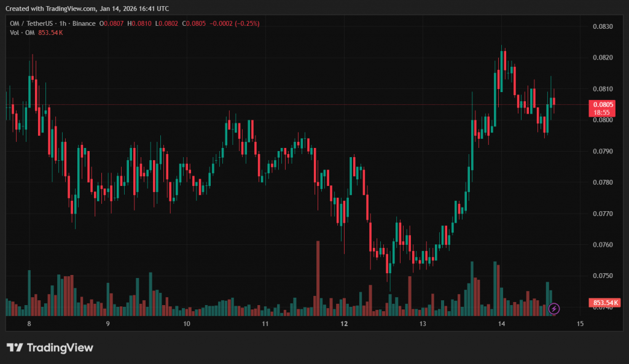Click the TradingView logo icon at bottom left
Viewport: 629px width, 364px height.
[15, 348]
